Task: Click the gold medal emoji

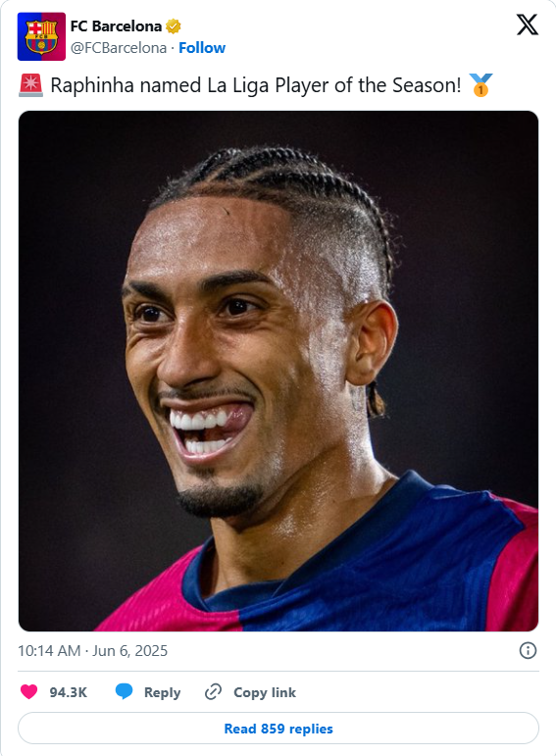Action: [480, 85]
